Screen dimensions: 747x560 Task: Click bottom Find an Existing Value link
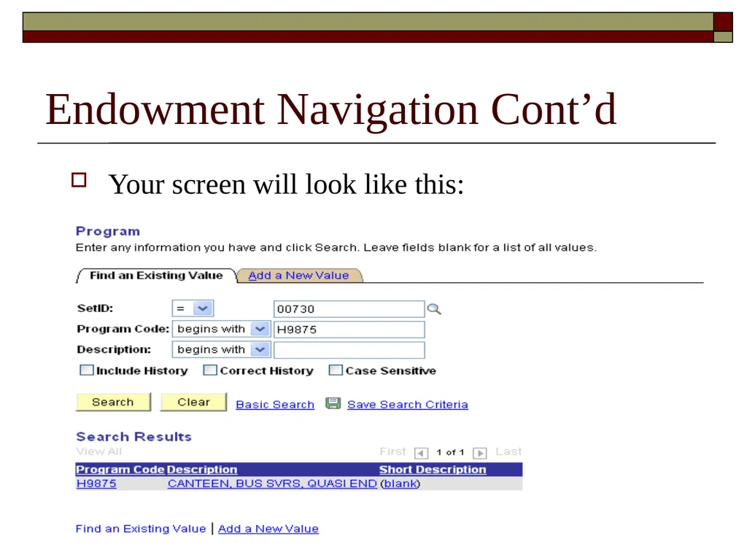tap(141, 529)
